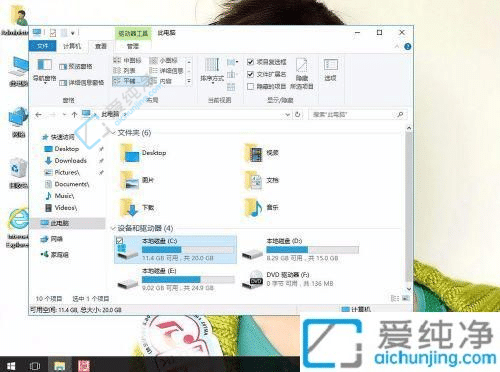The image size is (500, 372).
Task: Open Music in the navigation pane
Action: (x=59, y=196)
